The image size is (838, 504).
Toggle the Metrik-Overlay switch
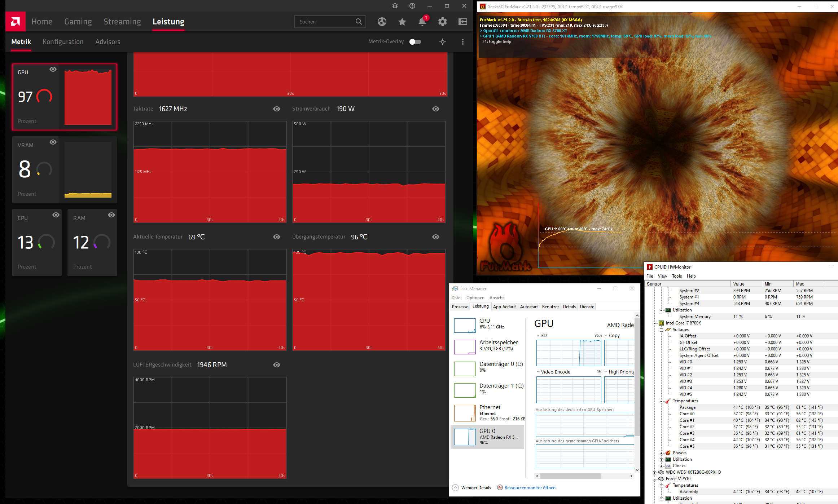[x=415, y=42]
